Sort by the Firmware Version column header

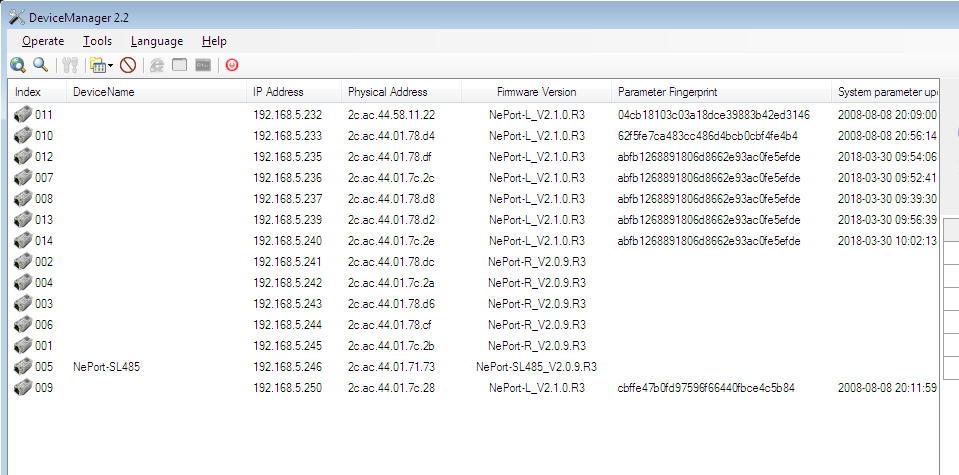pyautogui.click(x=536, y=92)
